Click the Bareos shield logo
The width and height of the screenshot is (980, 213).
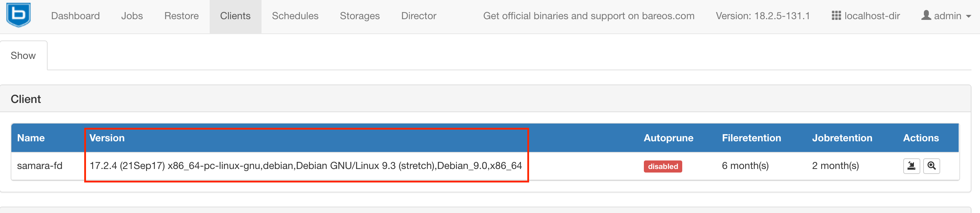[18, 15]
